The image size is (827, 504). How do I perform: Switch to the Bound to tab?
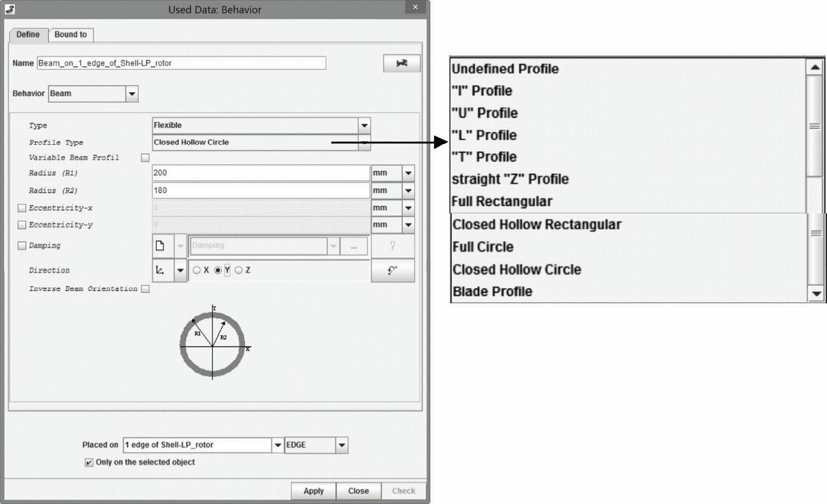(71, 34)
